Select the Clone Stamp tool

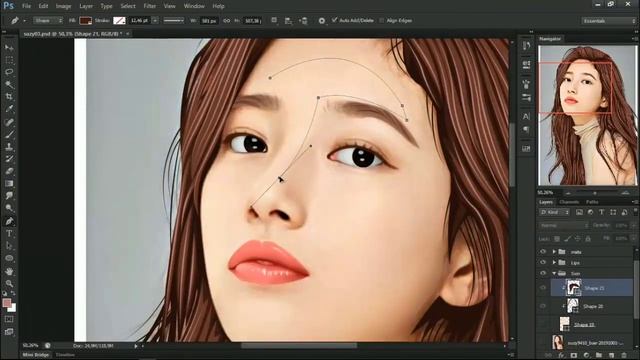(x=9, y=146)
